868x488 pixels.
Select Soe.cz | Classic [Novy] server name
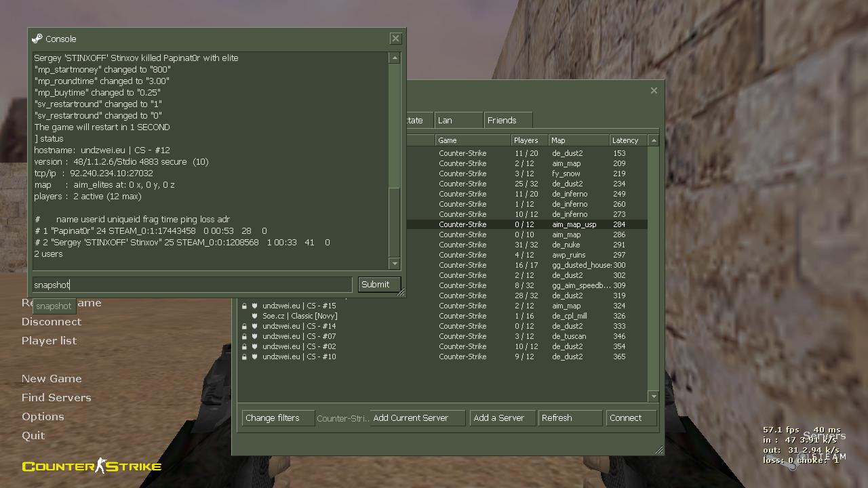[x=300, y=316]
